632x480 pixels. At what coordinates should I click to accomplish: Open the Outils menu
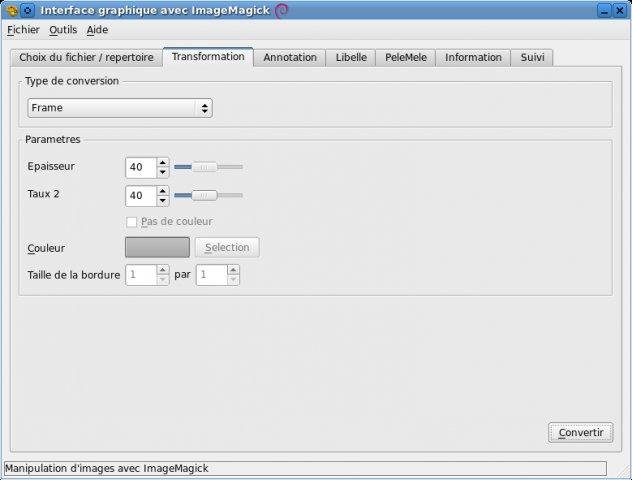[63, 30]
